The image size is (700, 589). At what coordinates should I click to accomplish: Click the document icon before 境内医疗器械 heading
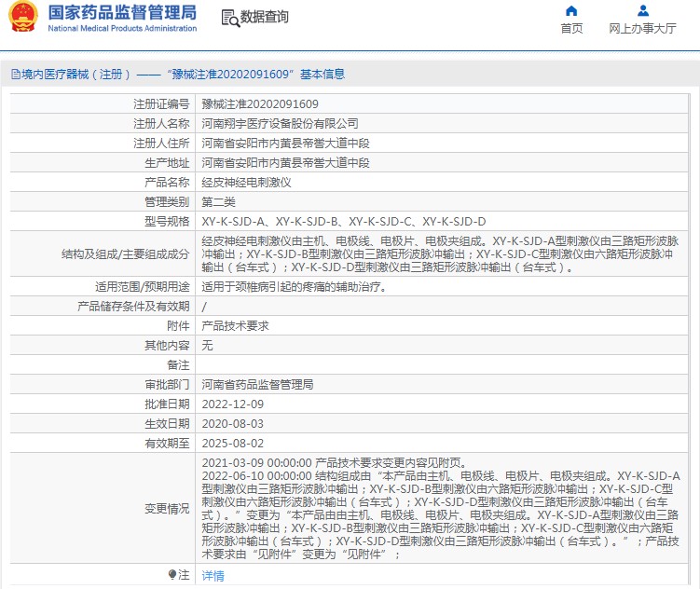tap(16, 75)
